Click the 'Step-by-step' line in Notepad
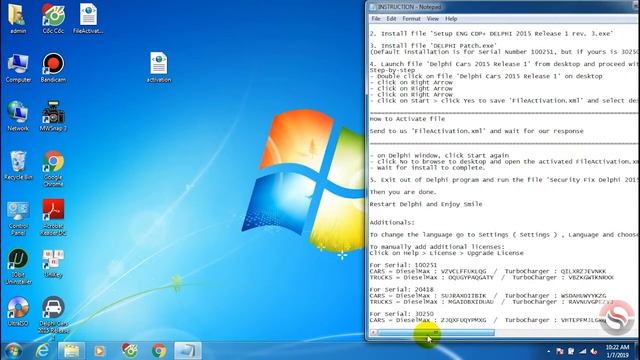 pos(392,70)
